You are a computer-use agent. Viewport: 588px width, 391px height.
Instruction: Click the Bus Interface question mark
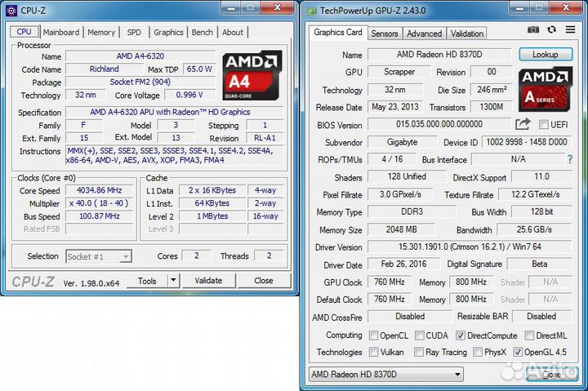(570, 160)
